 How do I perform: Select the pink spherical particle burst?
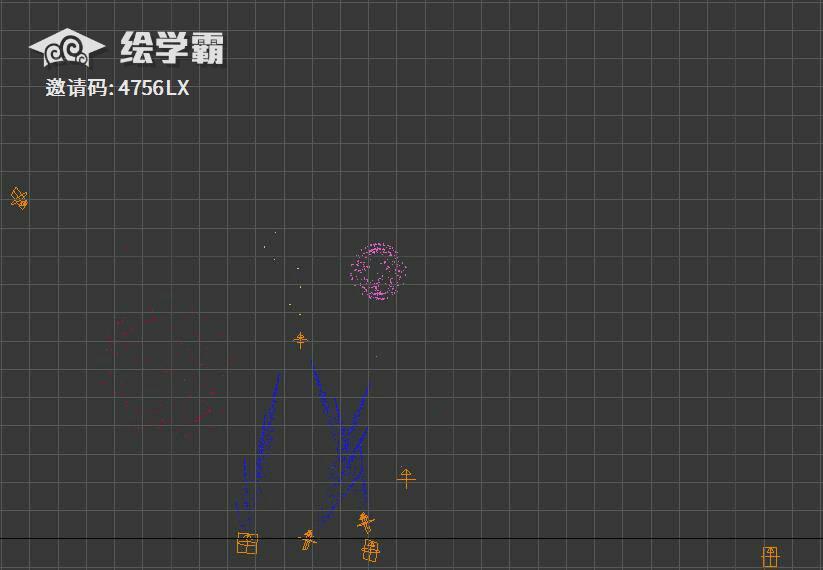click(378, 271)
